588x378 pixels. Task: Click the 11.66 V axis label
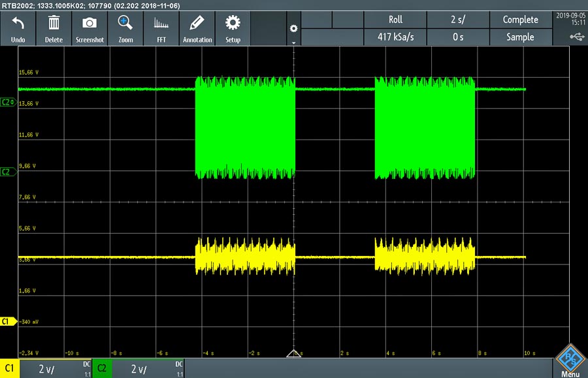pyautogui.click(x=29, y=135)
